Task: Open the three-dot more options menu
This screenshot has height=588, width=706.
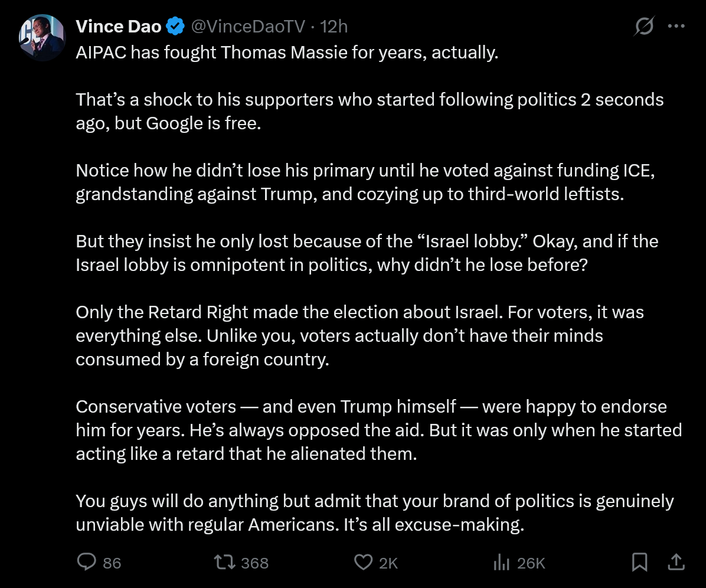Action: pyautogui.click(x=676, y=27)
